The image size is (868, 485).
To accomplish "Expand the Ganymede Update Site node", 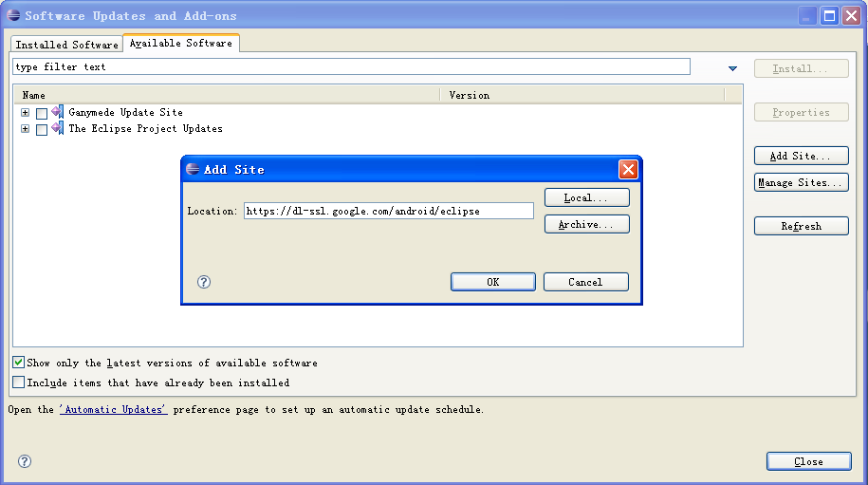I will click(x=25, y=112).
